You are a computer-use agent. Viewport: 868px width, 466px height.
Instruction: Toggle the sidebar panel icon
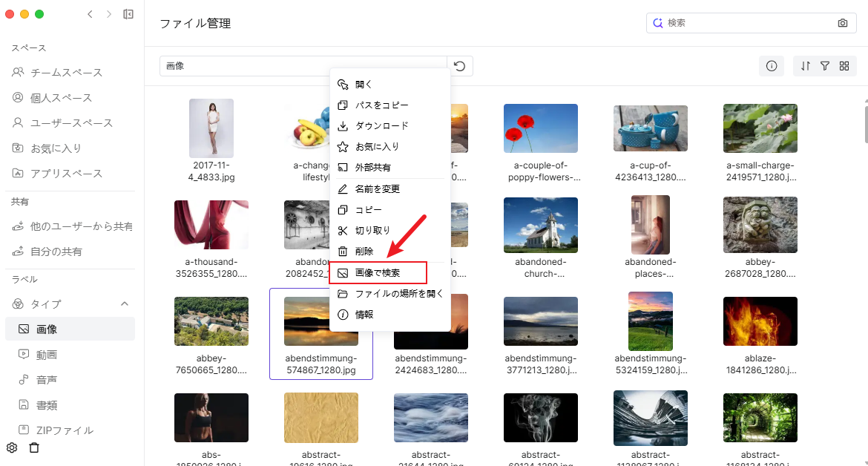[x=128, y=14]
